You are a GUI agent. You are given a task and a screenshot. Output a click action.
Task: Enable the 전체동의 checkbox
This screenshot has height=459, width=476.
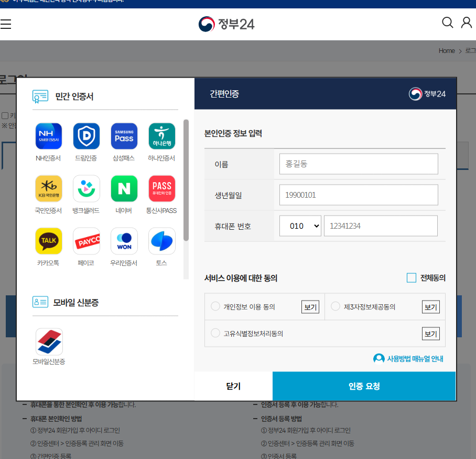[411, 278]
